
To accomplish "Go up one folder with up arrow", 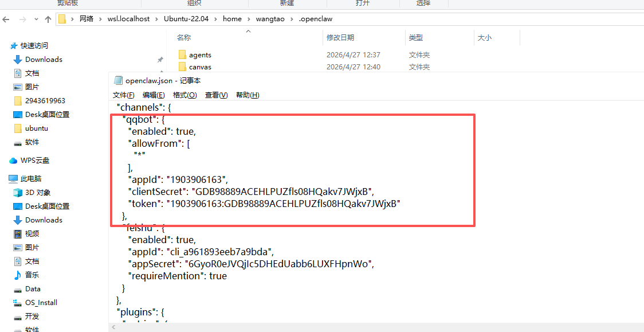I will [48, 19].
